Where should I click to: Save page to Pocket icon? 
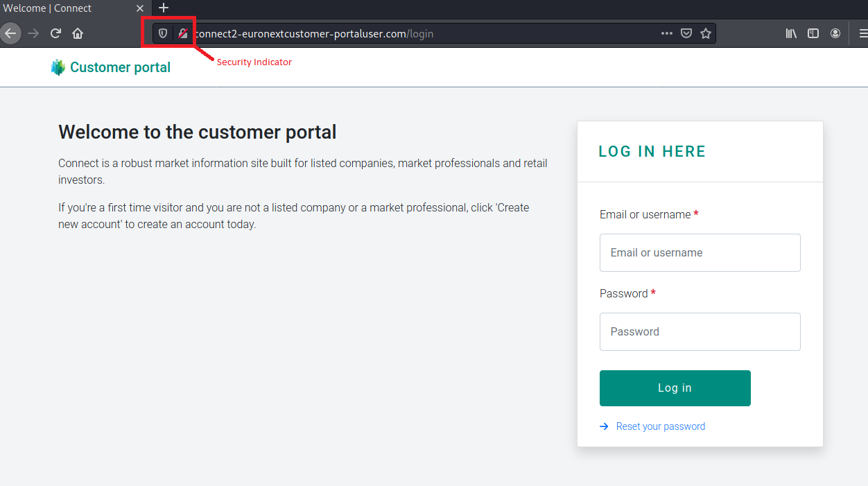pos(686,33)
